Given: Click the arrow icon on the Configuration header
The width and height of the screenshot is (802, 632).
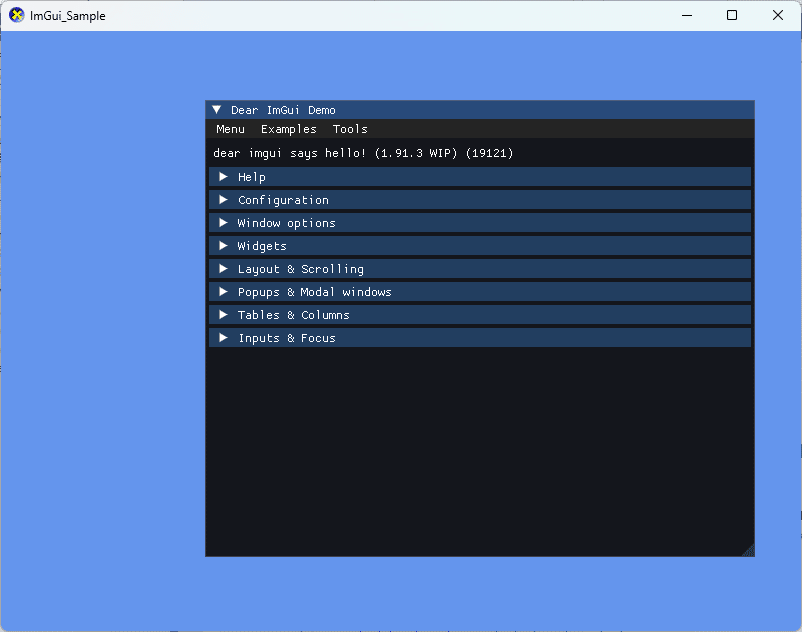Looking at the screenshot, I should pyautogui.click(x=223, y=199).
